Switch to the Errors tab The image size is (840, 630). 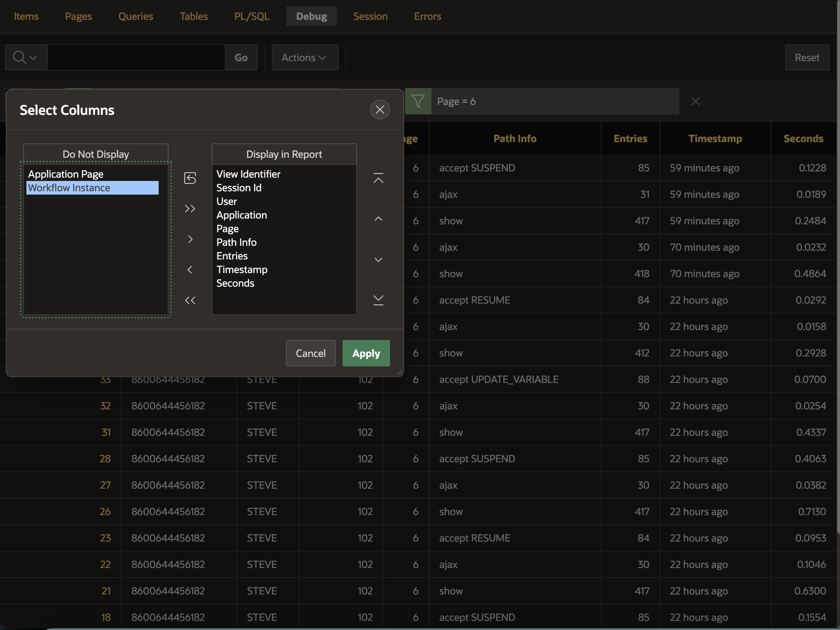pyautogui.click(x=427, y=16)
